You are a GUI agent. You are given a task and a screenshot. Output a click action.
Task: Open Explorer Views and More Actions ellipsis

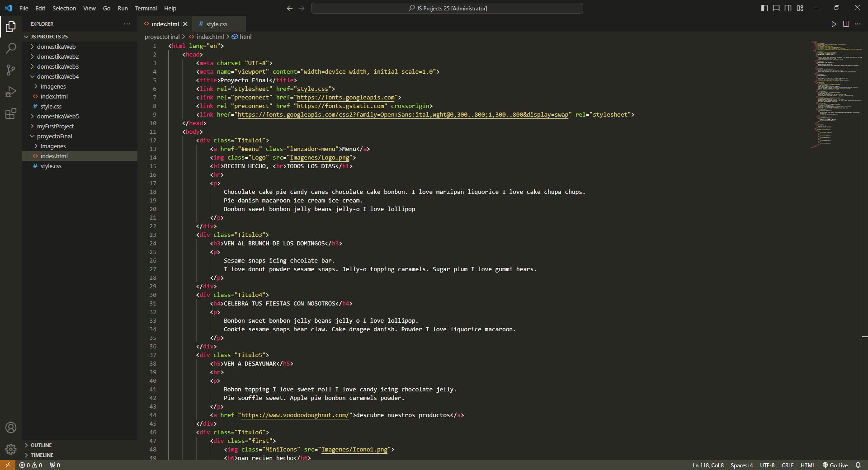[x=127, y=24]
